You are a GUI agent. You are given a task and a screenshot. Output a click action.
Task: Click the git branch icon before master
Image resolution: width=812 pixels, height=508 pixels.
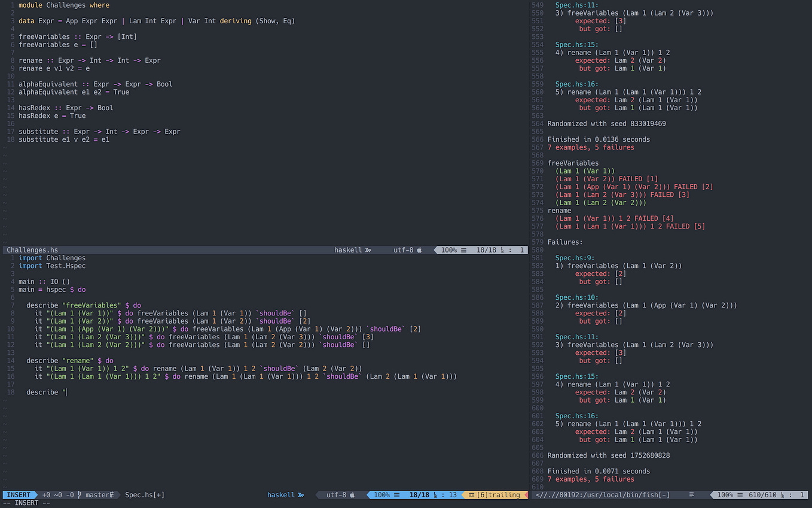80,495
